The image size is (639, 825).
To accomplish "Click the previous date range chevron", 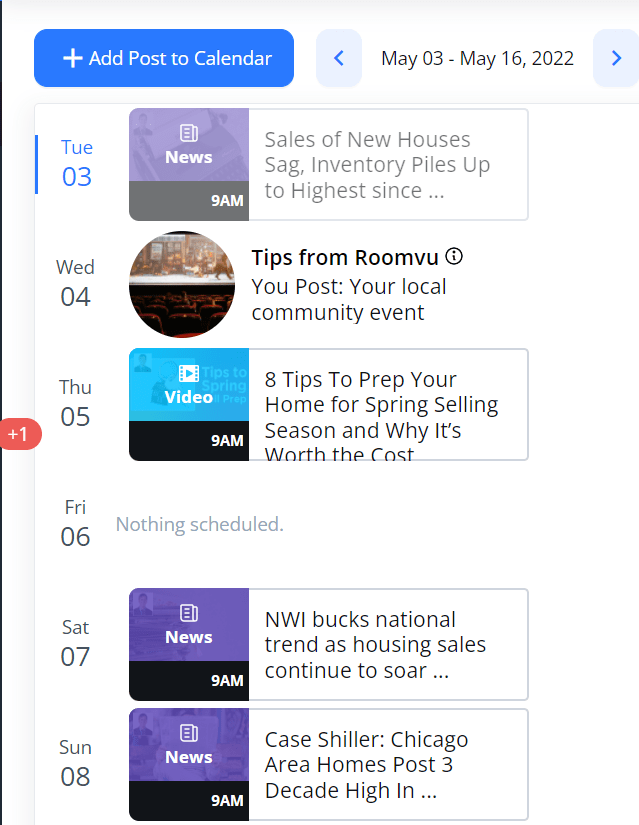I will (339, 58).
